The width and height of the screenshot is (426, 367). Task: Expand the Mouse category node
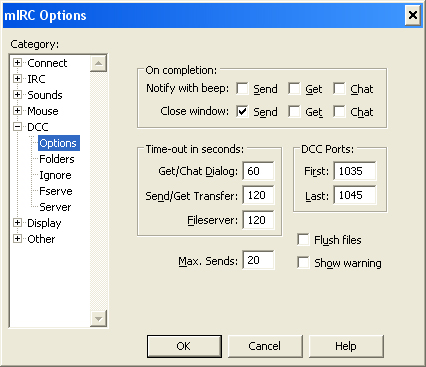click(17, 111)
